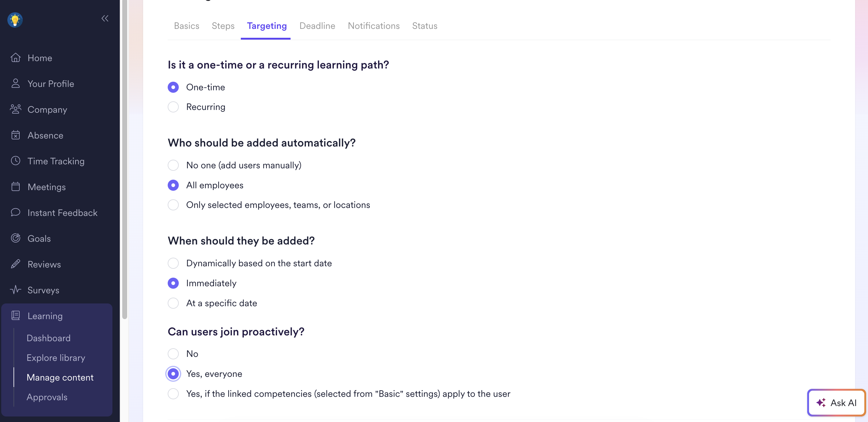The width and height of the screenshot is (868, 422).
Task: Click the Instant Feedback speech bubble icon
Action: (15, 212)
